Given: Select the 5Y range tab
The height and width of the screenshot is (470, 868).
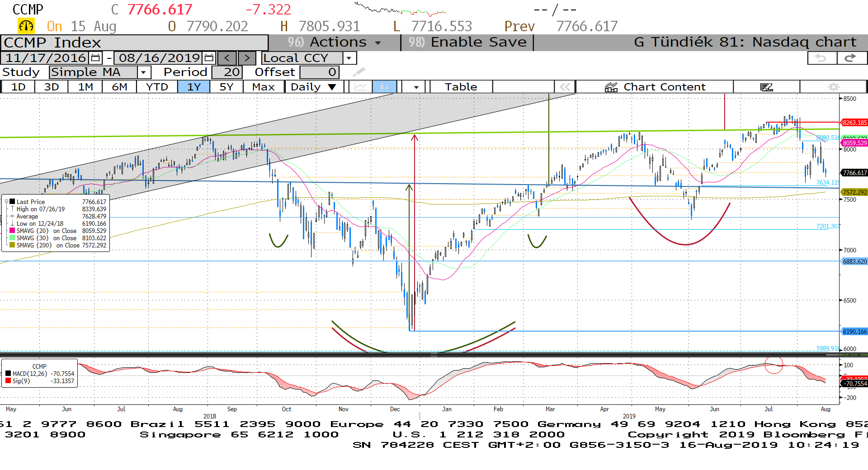Looking at the screenshot, I should pyautogui.click(x=226, y=87).
